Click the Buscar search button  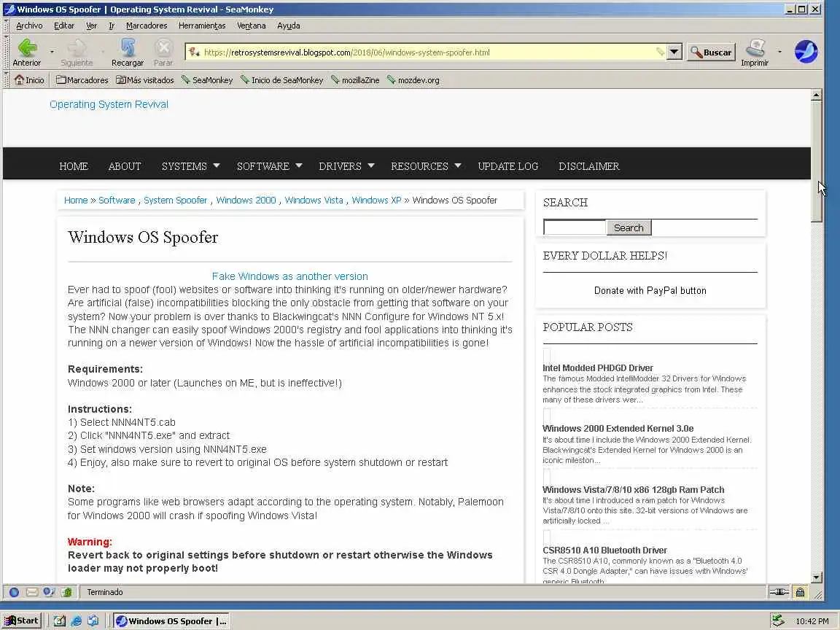(712, 52)
